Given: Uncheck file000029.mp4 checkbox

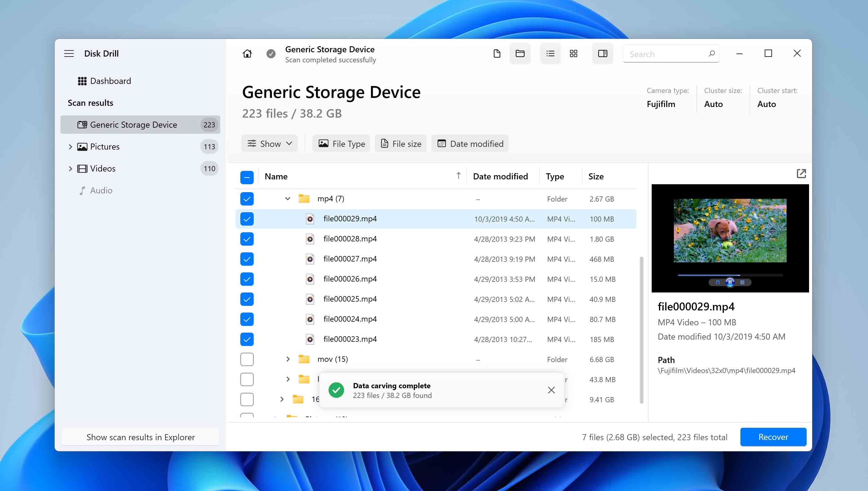Looking at the screenshot, I should tap(247, 219).
